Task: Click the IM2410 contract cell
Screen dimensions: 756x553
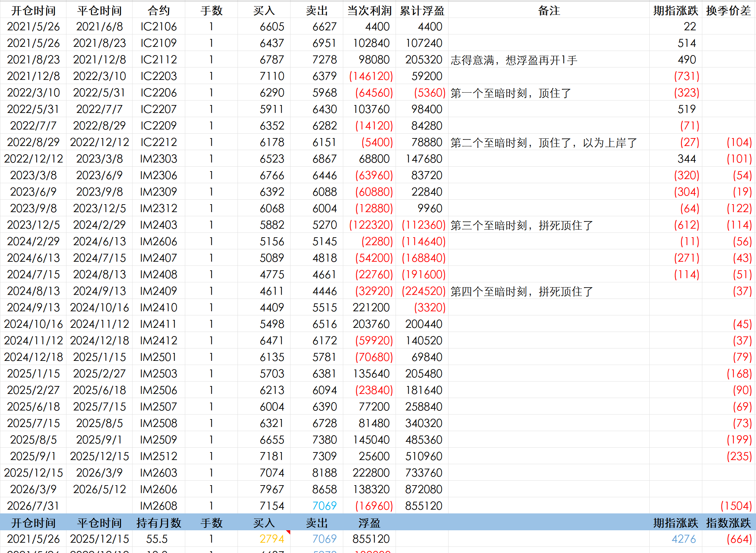Action: pos(159,307)
